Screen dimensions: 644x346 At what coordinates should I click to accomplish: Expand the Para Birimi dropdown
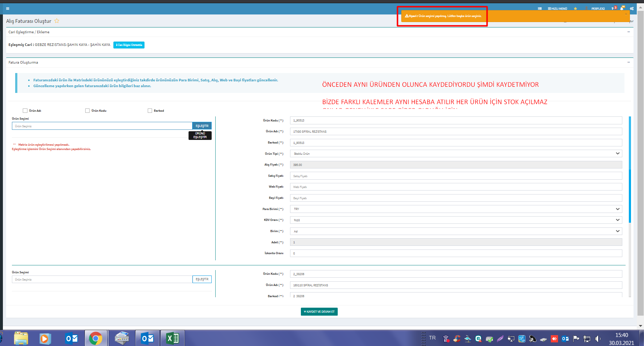(456, 209)
